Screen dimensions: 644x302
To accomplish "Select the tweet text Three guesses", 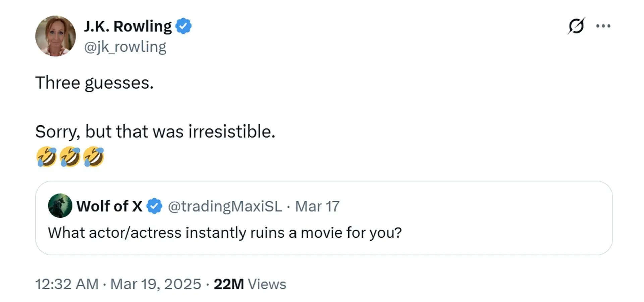I will tap(94, 82).
